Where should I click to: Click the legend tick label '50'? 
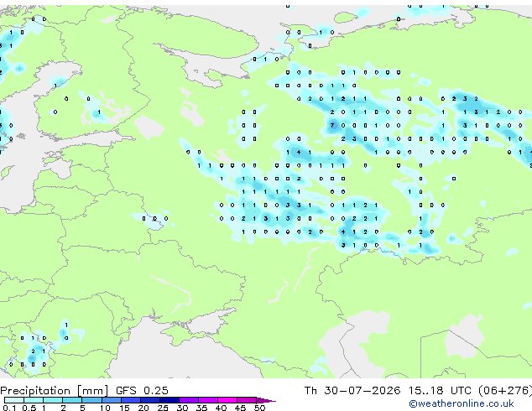[259, 408]
